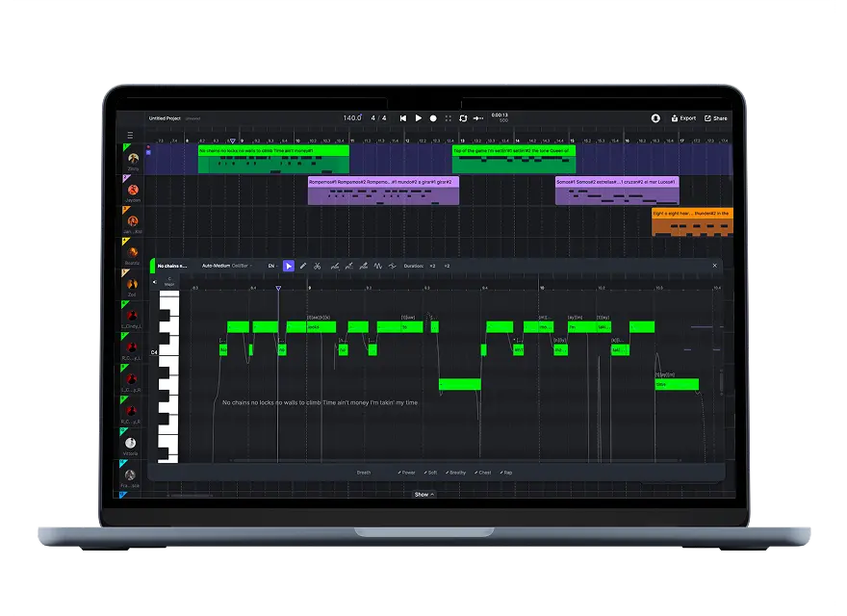Expand the Show panel at bottom
This screenshot has width=847, height=616.
[x=423, y=495]
